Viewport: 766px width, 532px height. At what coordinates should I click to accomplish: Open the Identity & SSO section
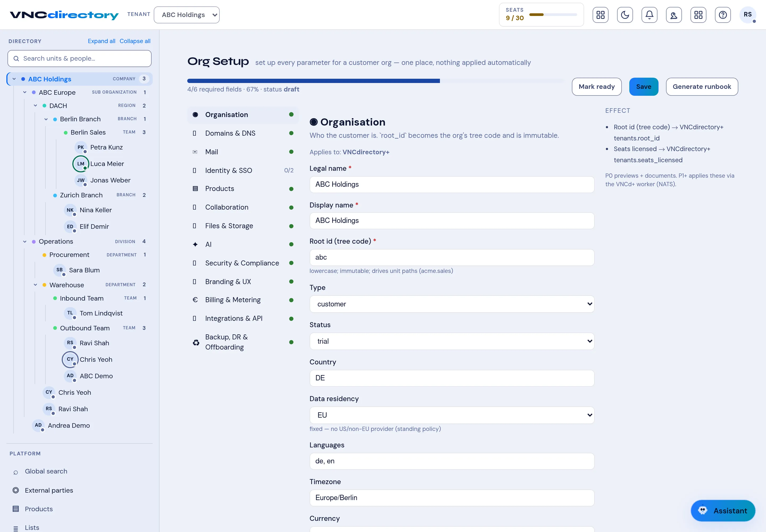[x=243, y=170]
